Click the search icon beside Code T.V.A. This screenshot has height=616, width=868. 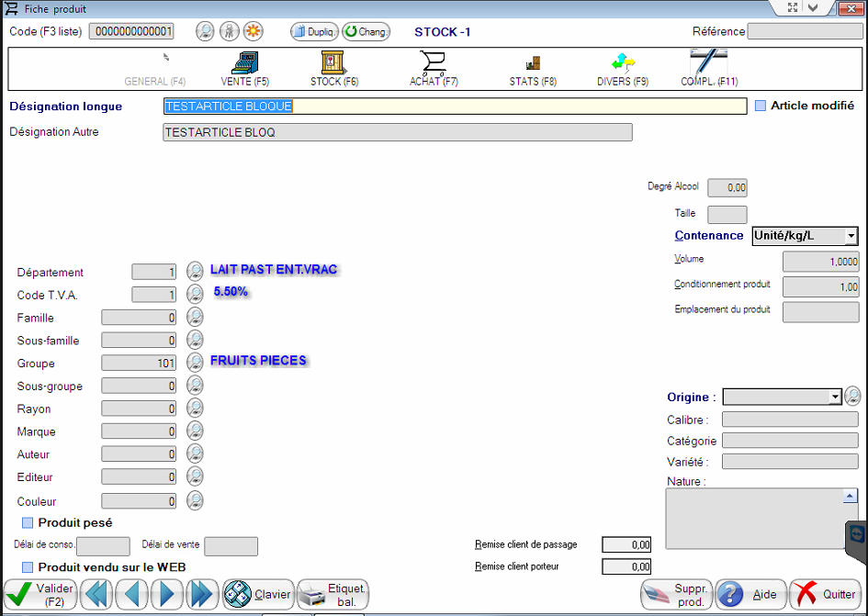coord(195,295)
